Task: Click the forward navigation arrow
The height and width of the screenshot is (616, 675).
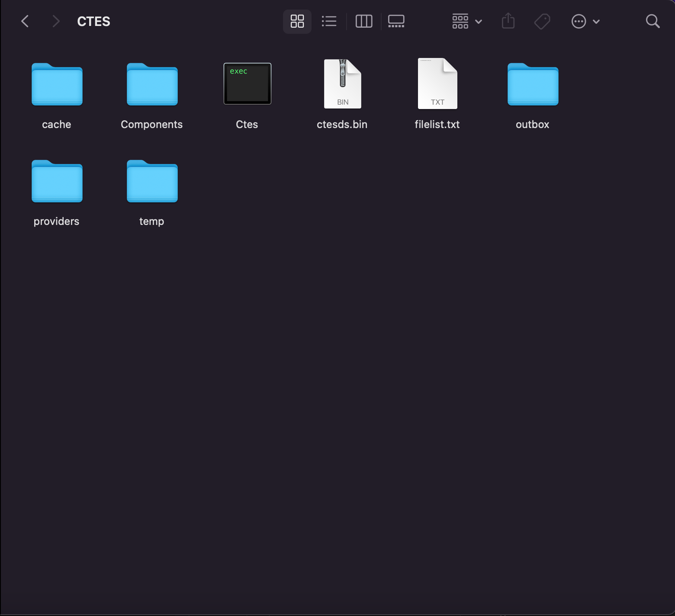Action: click(55, 21)
